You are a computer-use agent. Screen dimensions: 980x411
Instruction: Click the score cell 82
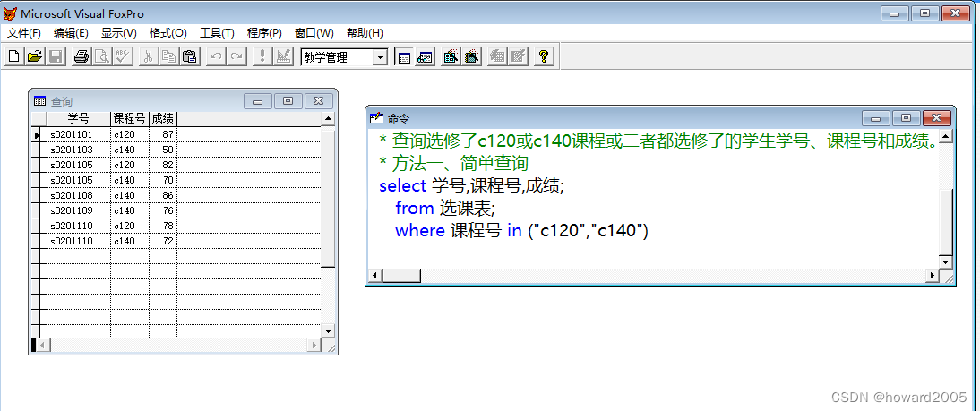pos(163,165)
